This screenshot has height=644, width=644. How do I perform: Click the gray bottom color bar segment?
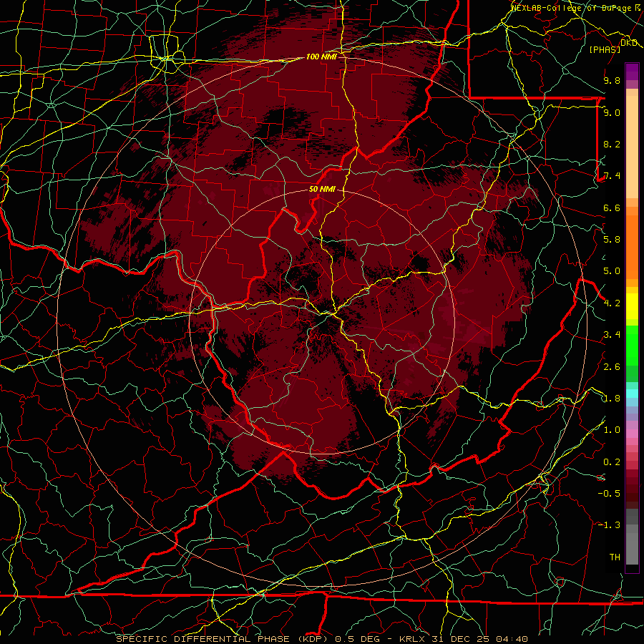tap(632, 548)
